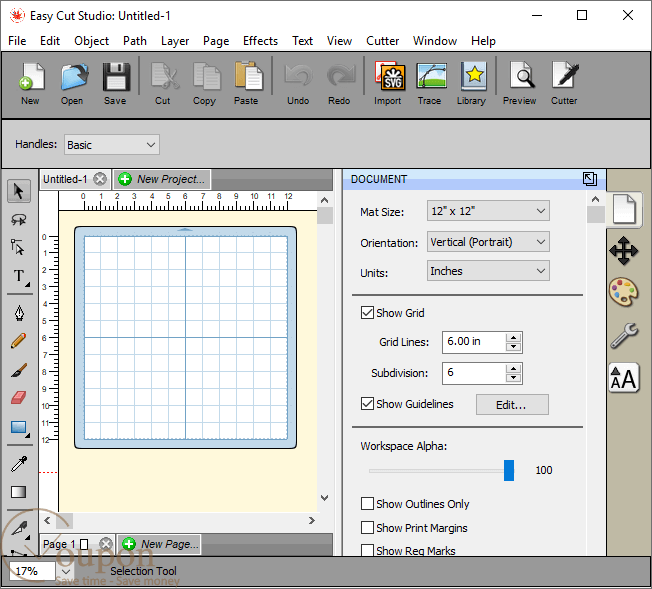Select the node Shape edit tool
652x589 pixels.
(x=18, y=247)
